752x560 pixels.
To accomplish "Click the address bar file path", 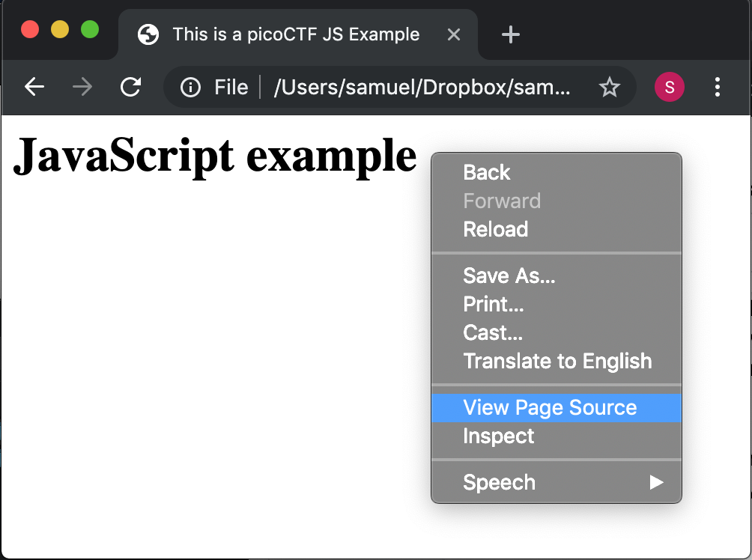I will click(422, 88).
